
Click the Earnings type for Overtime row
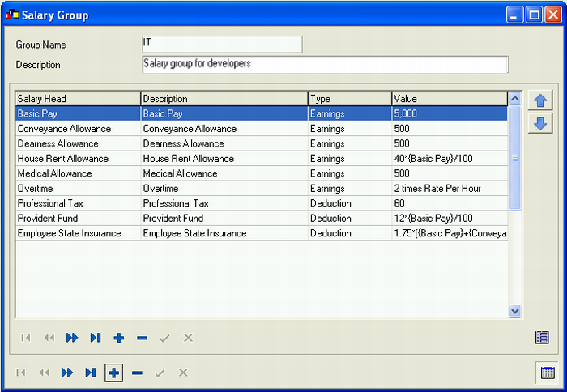[350, 189]
